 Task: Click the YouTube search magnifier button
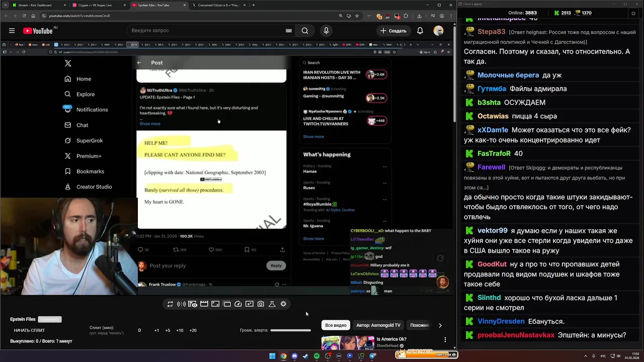pyautogui.click(x=305, y=31)
